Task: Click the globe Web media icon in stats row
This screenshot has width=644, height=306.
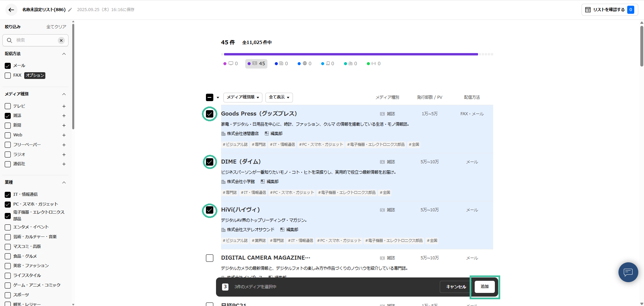Action: (304, 63)
